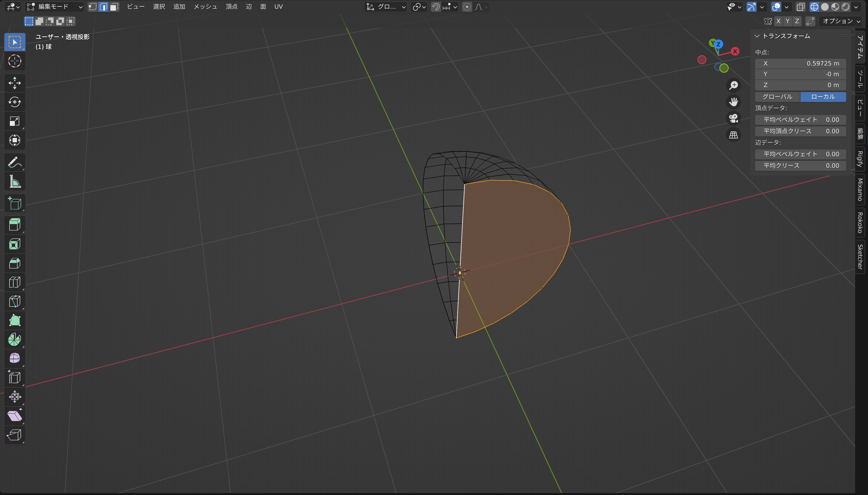Viewport: 868px width, 495px height.
Task: Collapse the トランスフォーム panel
Action: pyautogui.click(x=757, y=36)
